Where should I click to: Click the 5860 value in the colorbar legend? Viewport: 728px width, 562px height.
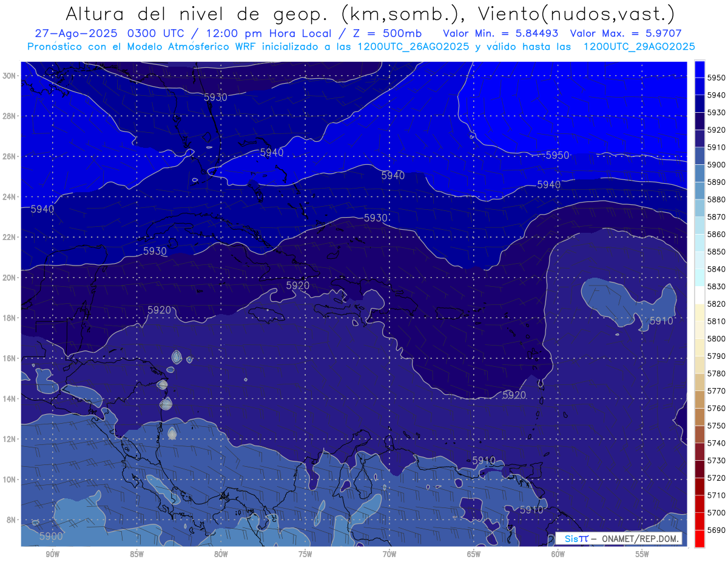coord(716,234)
